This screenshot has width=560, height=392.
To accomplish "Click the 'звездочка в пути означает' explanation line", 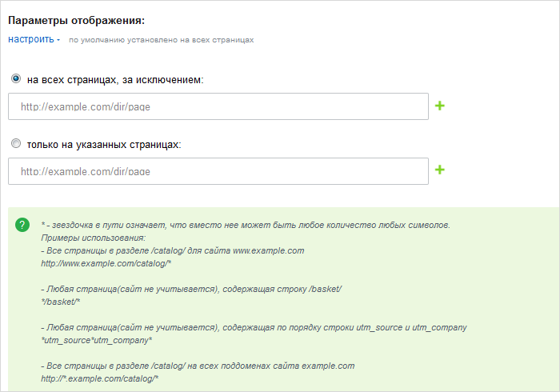I will point(246,226).
